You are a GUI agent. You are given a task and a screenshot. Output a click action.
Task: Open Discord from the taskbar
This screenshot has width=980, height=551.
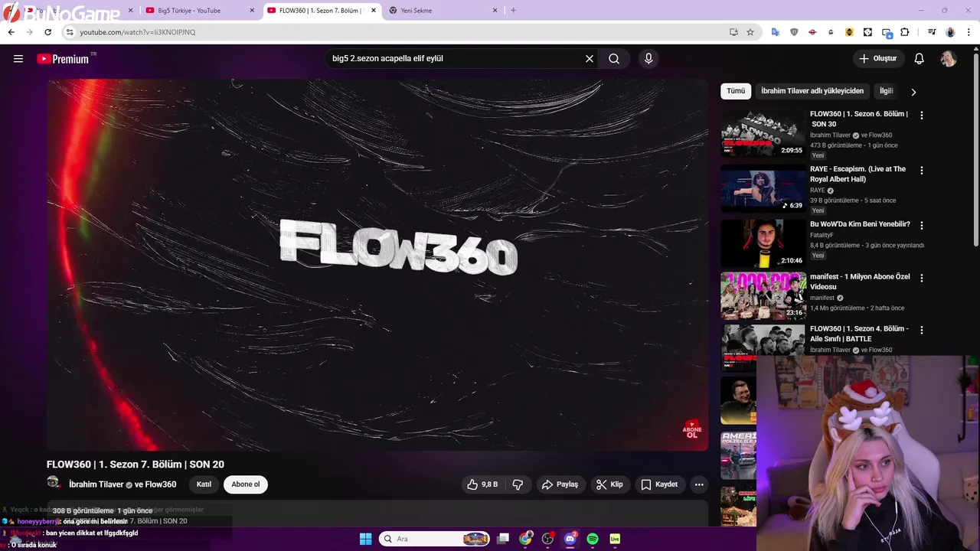tap(570, 539)
